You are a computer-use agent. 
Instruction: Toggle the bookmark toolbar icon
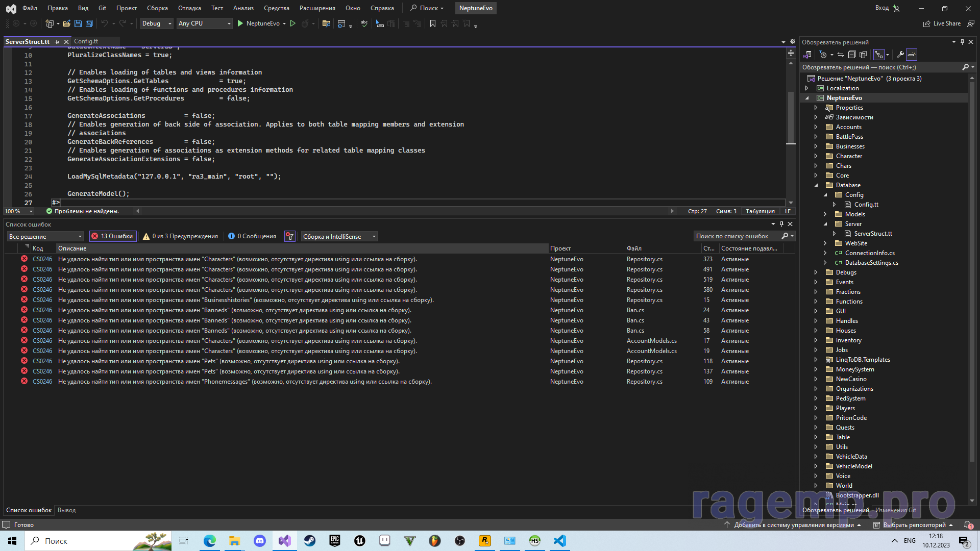(433, 23)
